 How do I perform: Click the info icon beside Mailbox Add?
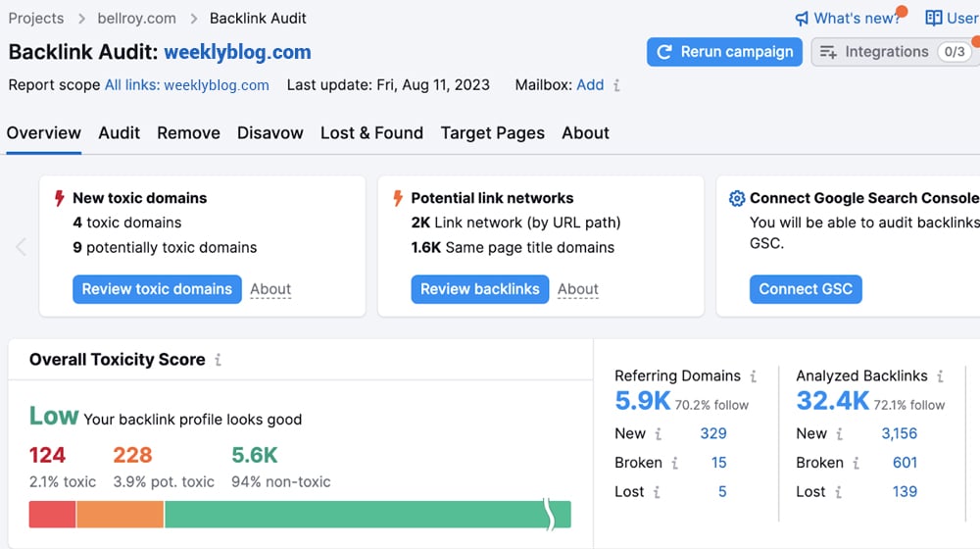click(616, 85)
